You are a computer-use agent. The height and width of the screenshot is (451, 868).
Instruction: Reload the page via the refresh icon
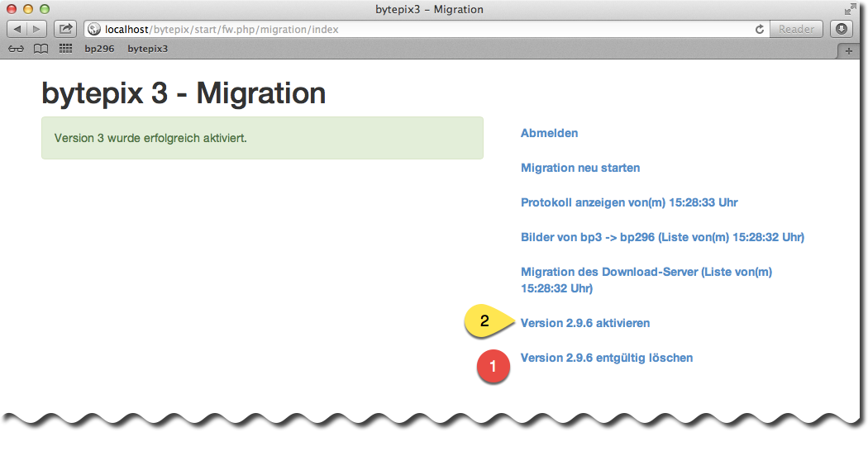(760, 30)
